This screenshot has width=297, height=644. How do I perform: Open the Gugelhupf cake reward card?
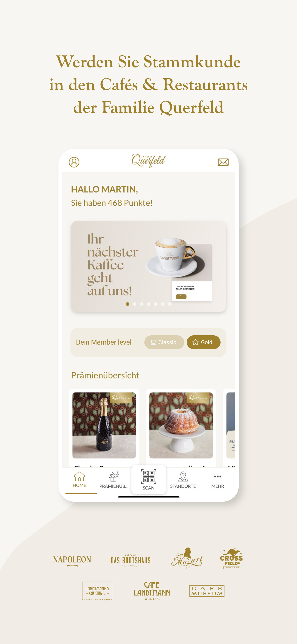pos(181,428)
